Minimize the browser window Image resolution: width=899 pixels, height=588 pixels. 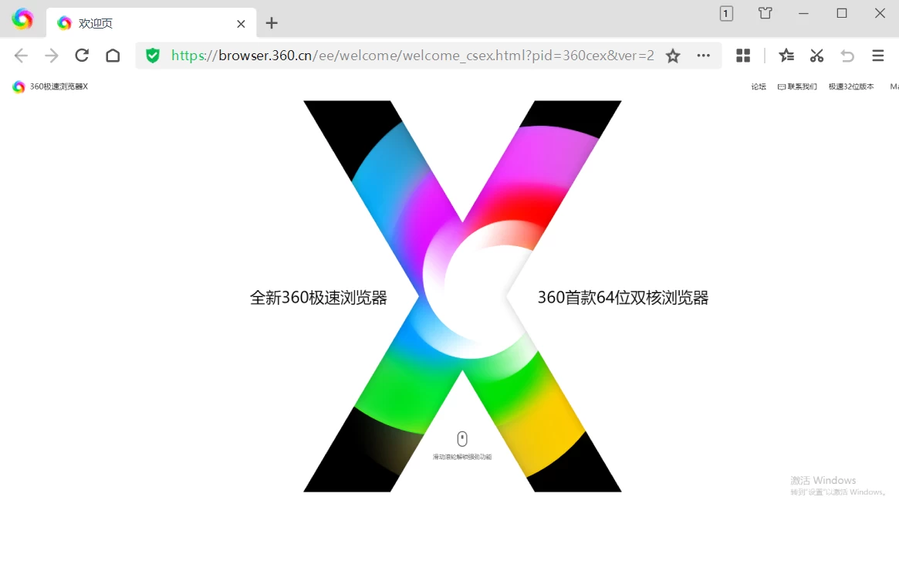click(x=804, y=13)
